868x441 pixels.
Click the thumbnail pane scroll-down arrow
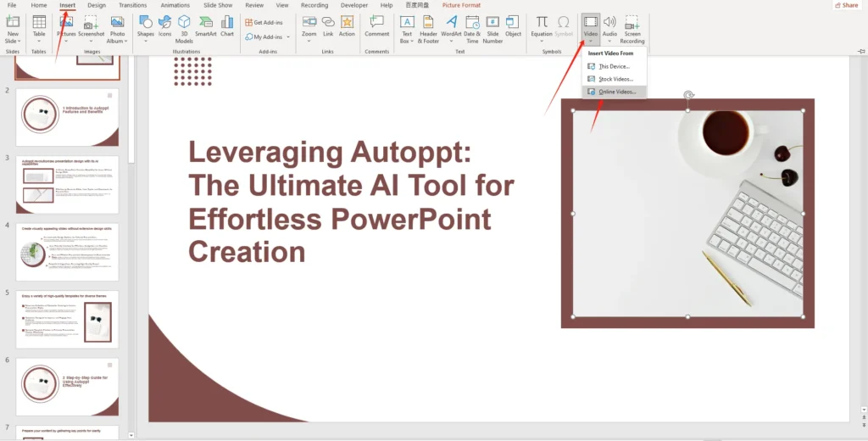pyautogui.click(x=131, y=435)
